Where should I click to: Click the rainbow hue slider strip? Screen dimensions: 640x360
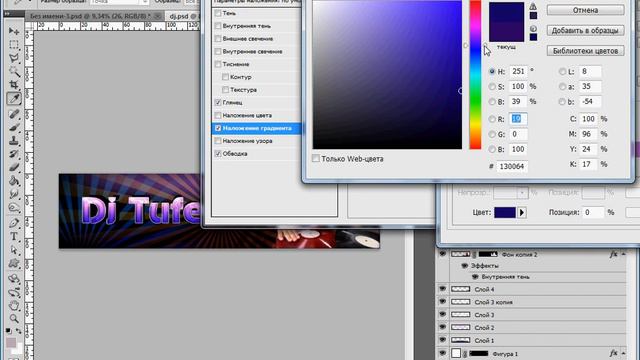[475, 75]
